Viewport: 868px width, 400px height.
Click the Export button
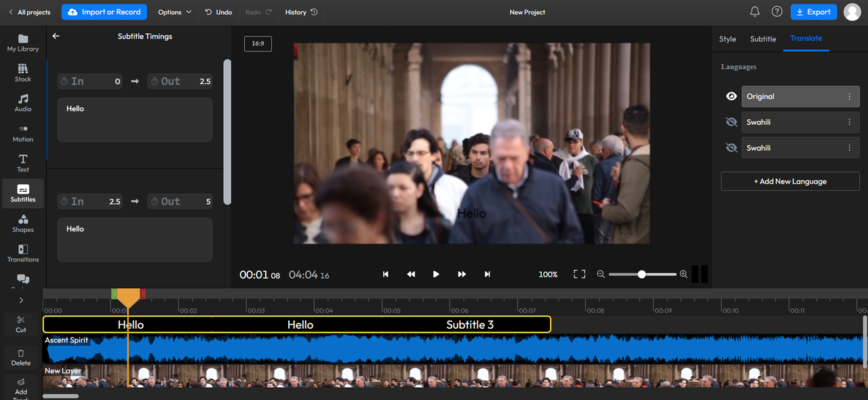[812, 12]
